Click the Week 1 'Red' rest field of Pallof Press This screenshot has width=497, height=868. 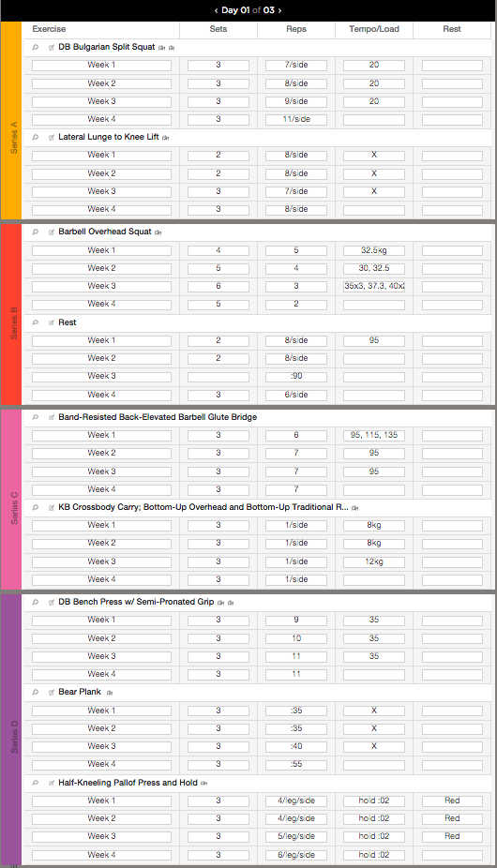point(452,801)
